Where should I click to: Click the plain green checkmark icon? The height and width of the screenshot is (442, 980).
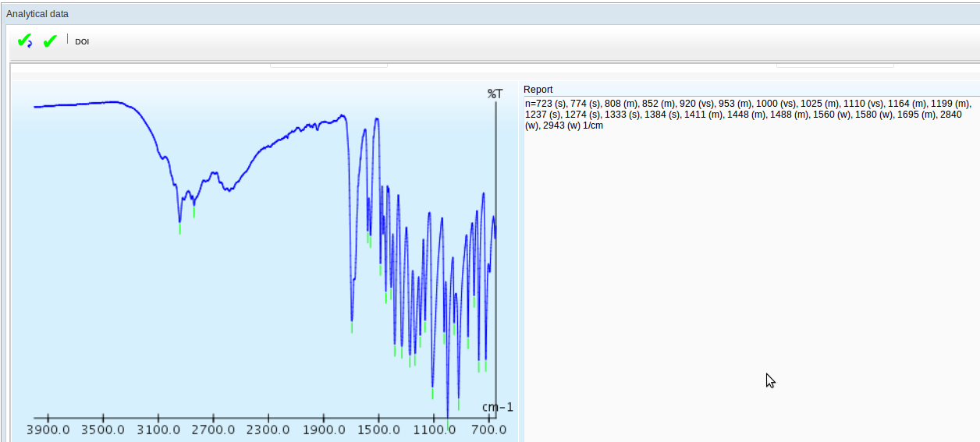pos(50,41)
